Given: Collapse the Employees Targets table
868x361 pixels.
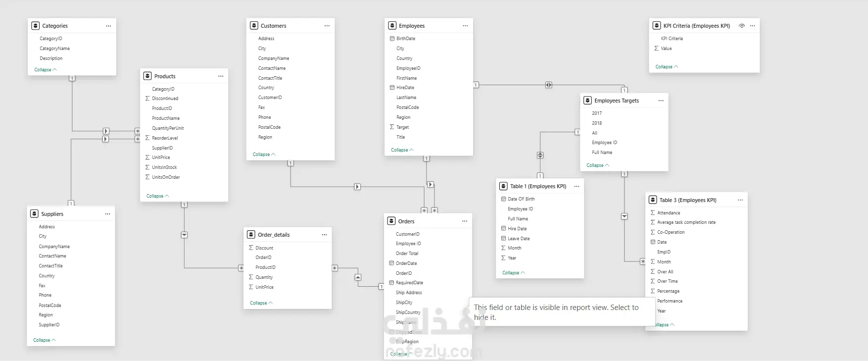Looking at the screenshot, I should [x=597, y=165].
